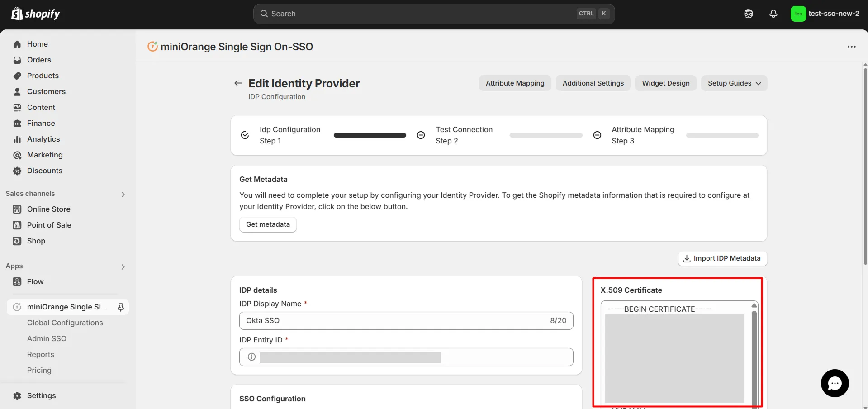The image size is (868, 409).
Task: Click Import IDP Metadata button
Action: pos(722,258)
